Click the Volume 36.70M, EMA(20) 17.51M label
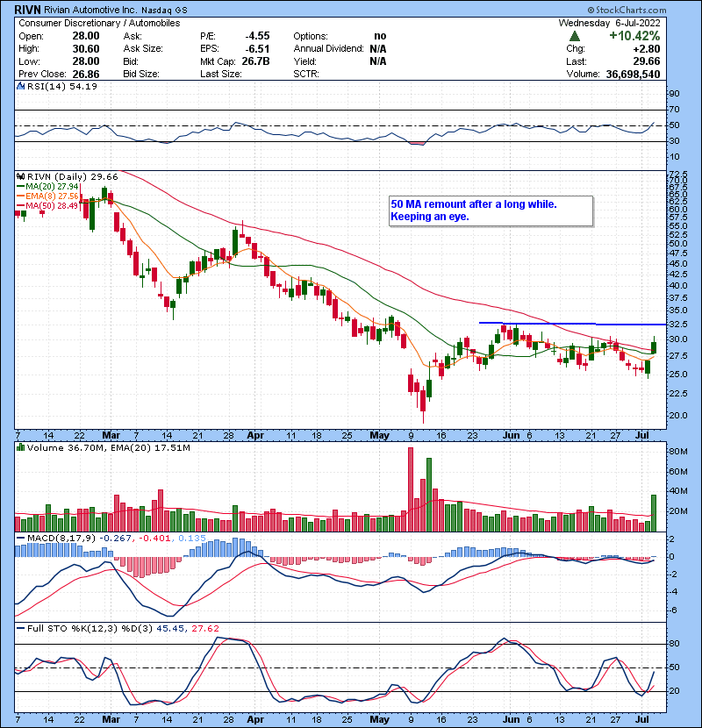Image resolution: width=702 pixels, height=728 pixels. click(x=108, y=447)
